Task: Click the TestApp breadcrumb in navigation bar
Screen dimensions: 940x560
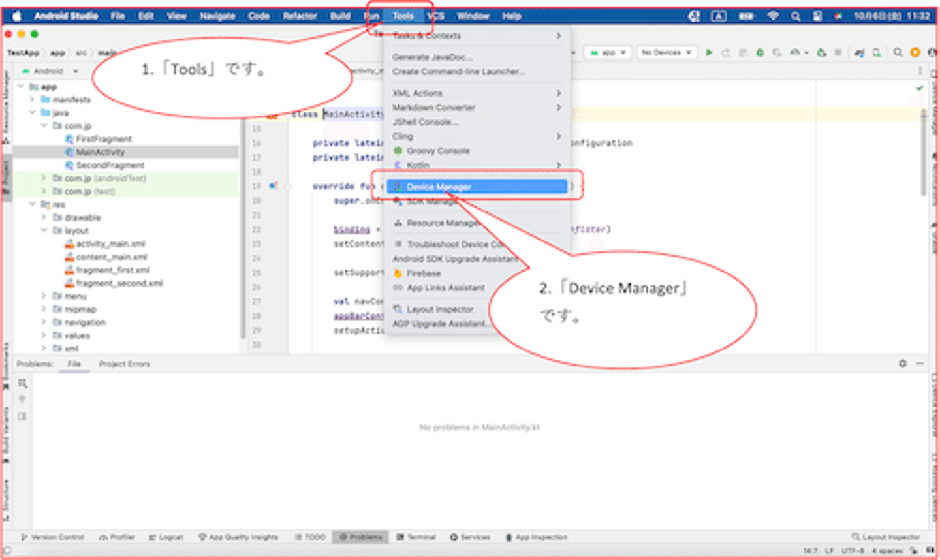Action: click(23, 53)
